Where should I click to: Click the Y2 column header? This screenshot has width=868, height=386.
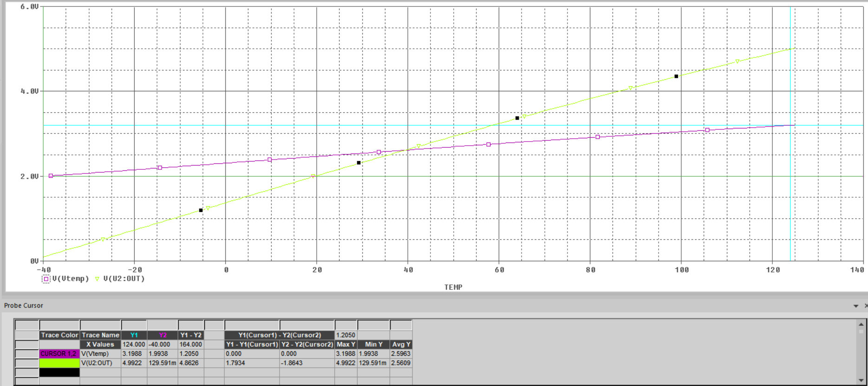[163, 335]
